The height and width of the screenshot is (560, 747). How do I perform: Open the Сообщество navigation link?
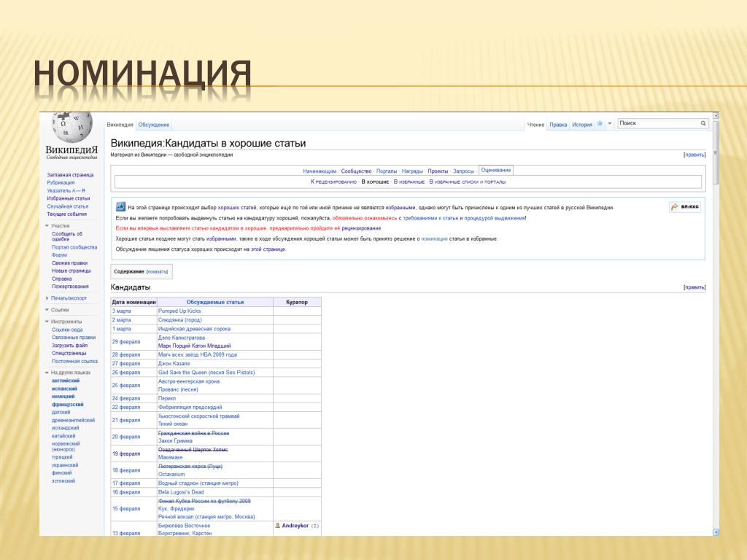(x=356, y=171)
